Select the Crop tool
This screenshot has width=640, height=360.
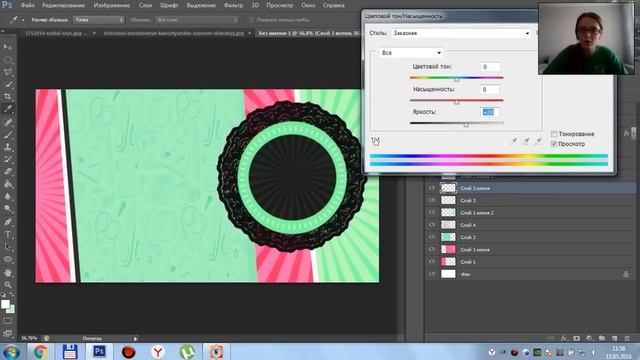point(8,97)
